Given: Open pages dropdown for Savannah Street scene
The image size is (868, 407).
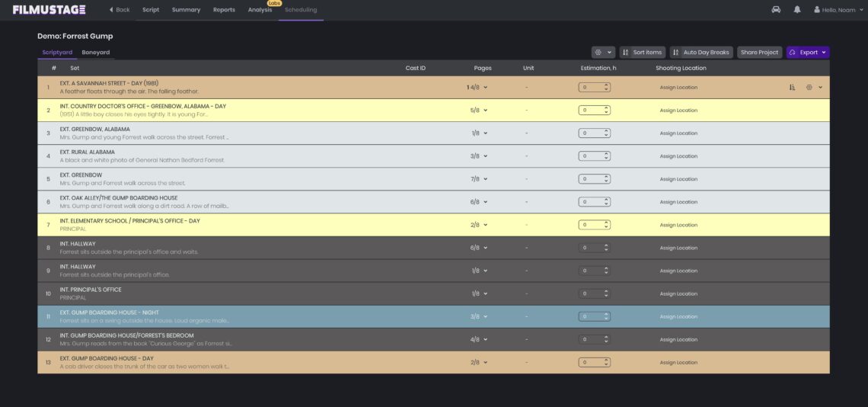Looking at the screenshot, I should 477,87.
